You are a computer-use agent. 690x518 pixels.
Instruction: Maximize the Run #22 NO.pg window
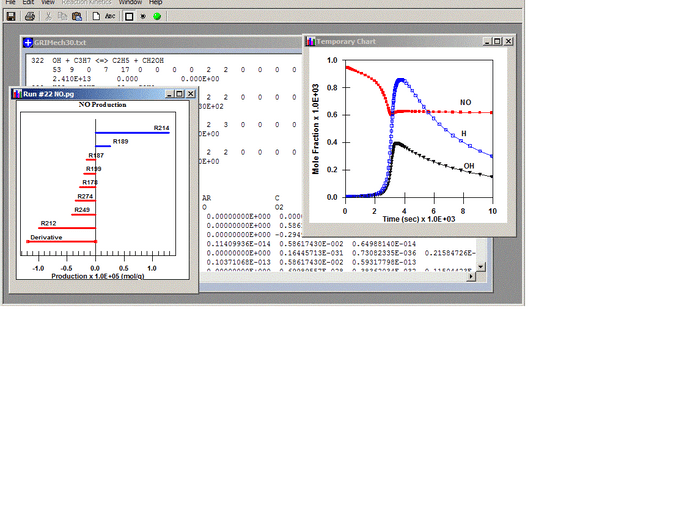[x=180, y=94]
